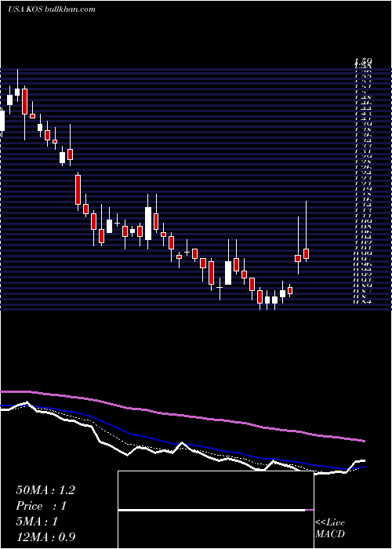Image resolution: width=392 pixels, height=549 pixels.
Task: Click the last red candlestick on the right
Action: coord(307,253)
